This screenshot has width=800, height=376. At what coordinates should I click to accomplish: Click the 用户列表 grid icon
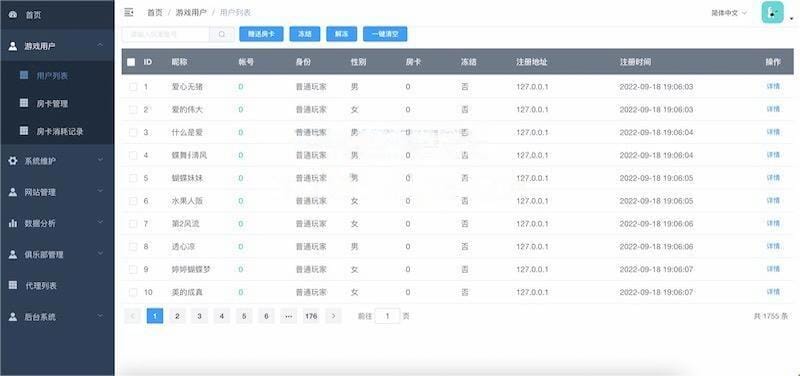tap(24, 75)
